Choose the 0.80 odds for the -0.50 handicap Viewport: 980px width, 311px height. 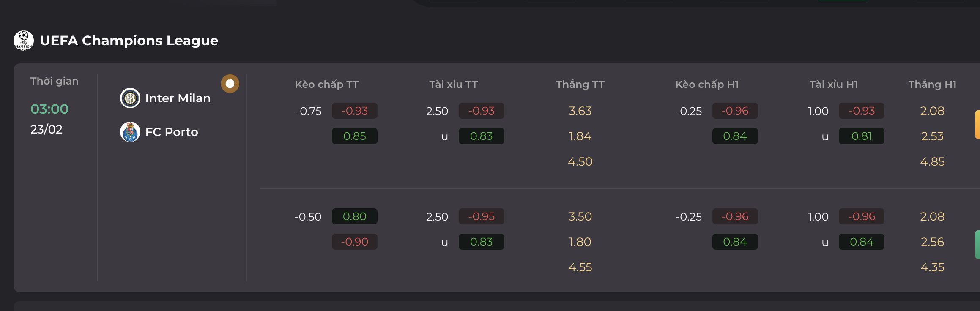[355, 216]
